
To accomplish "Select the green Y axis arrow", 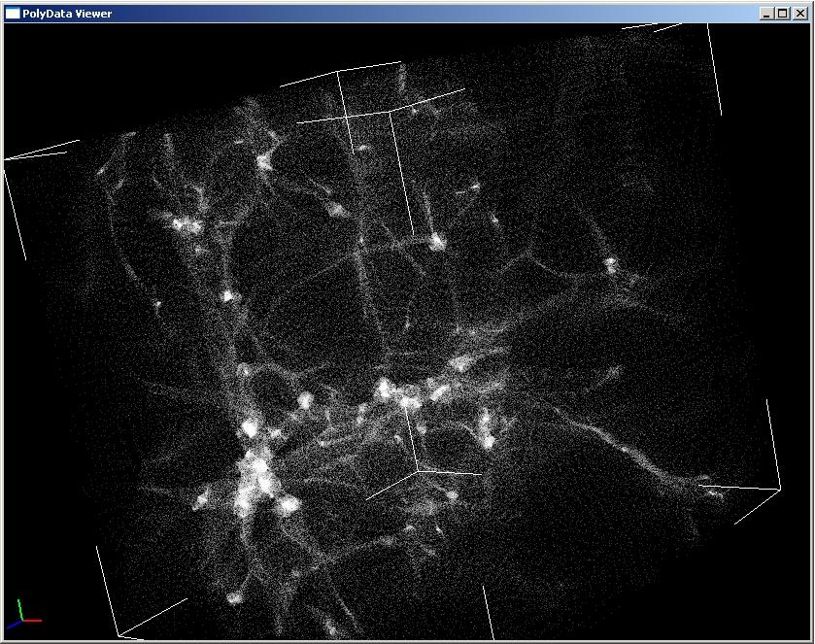I will click(19, 606).
